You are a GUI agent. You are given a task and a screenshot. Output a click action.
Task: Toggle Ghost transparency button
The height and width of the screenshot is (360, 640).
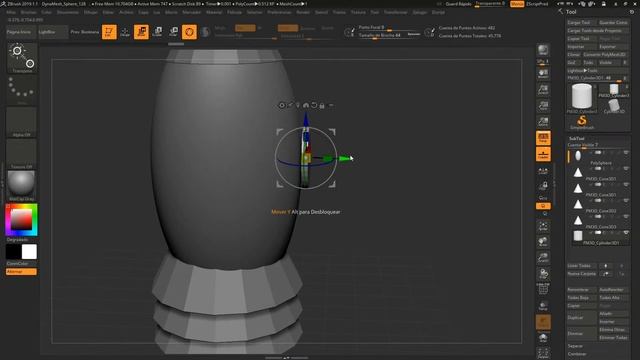(543, 322)
